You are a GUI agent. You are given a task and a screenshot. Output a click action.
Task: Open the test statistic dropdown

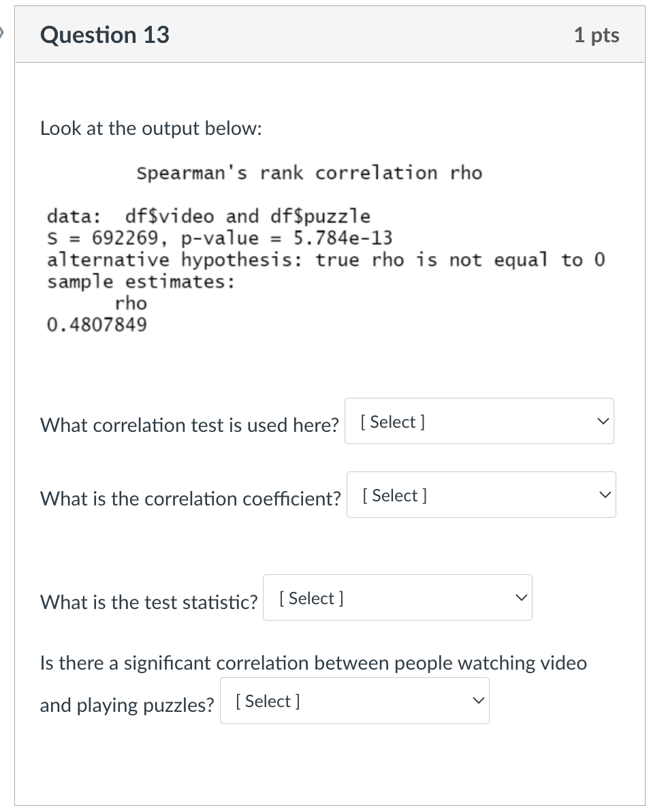(397, 597)
